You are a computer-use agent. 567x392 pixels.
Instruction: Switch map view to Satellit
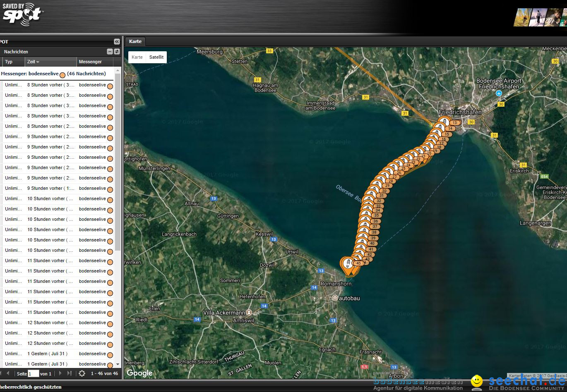[156, 57]
